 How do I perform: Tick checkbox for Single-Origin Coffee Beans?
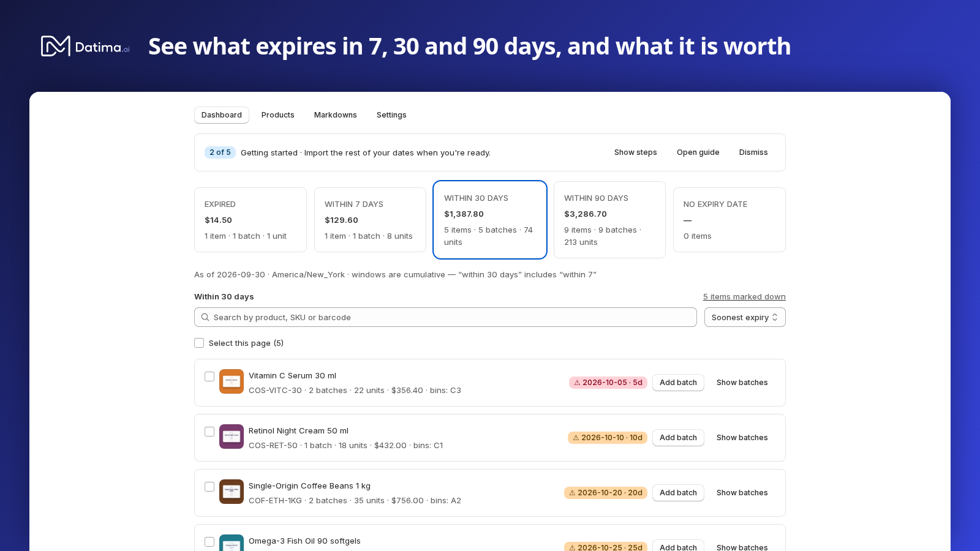point(209,487)
